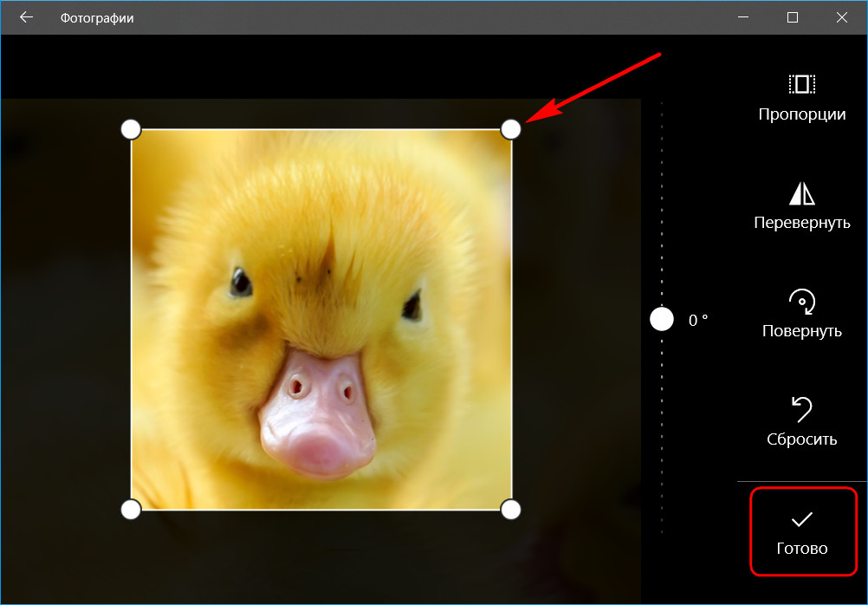Maximize the Фотографии window
Image resolution: width=868 pixels, height=605 pixels.
click(792, 17)
